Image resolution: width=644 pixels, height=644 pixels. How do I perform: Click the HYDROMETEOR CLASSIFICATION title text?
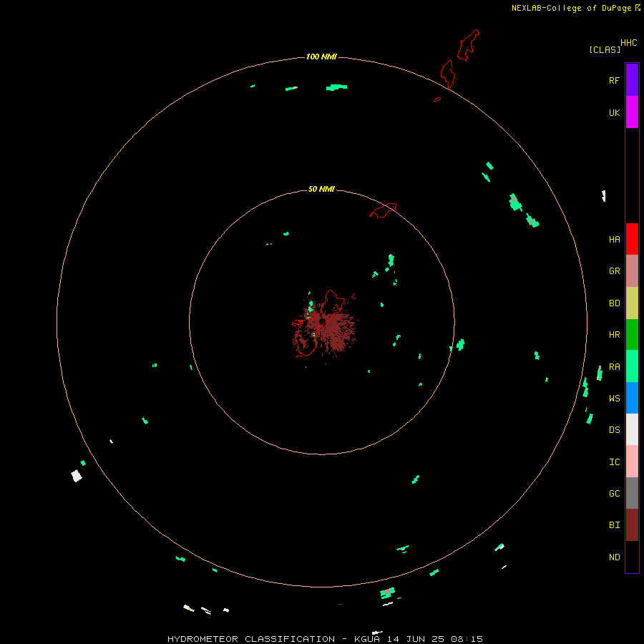tap(251, 639)
